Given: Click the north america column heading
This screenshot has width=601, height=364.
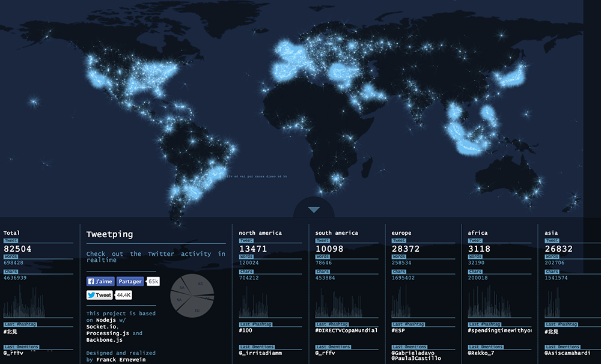Looking at the screenshot, I should [260, 233].
